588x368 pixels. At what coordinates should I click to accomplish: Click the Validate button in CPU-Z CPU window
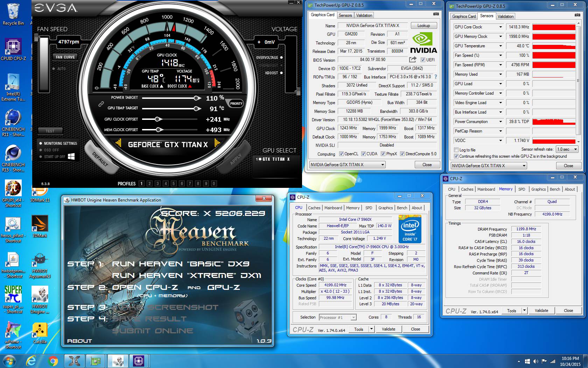click(388, 329)
